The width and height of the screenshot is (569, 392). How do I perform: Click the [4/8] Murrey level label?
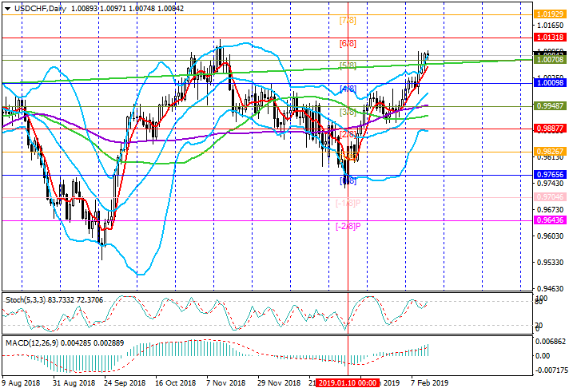click(348, 89)
